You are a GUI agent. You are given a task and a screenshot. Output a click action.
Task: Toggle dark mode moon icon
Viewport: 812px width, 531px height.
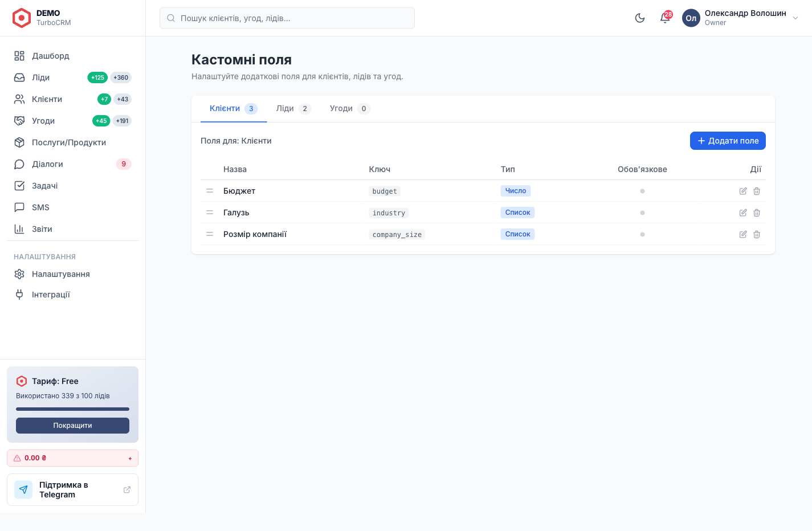point(640,18)
